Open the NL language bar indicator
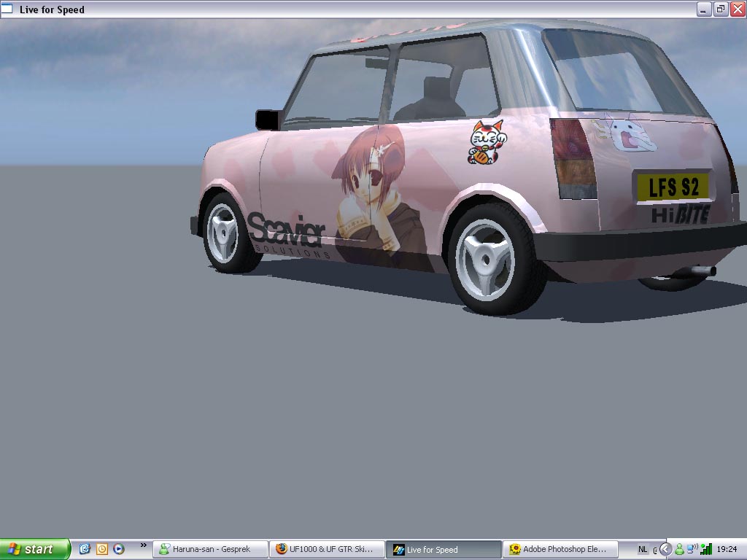This screenshot has width=747, height=560. click(643, 550)
